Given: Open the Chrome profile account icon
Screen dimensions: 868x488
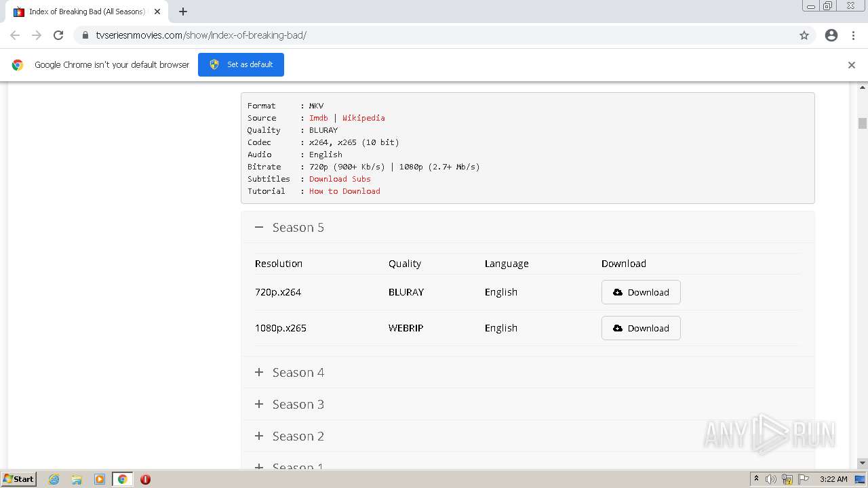Looking at the screenshot, I should [x=831, y=35].
